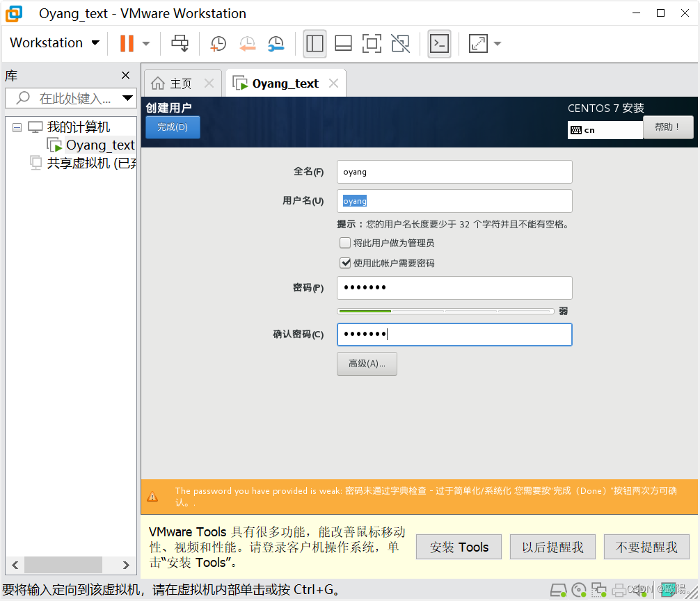700x601 pixels.
Task: Open the stretch display dropdown arrow
Action: pyautogui.click(x=498, y=44)
